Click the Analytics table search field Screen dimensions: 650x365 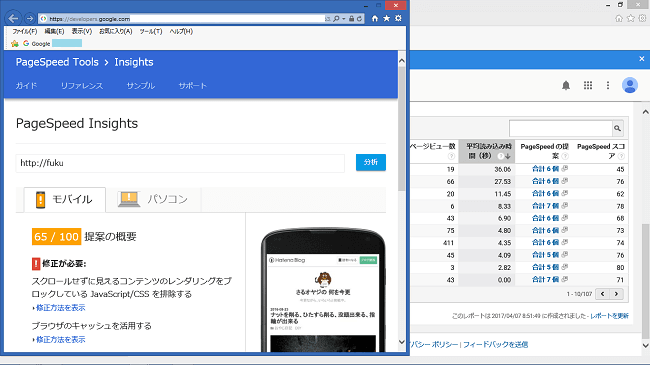(560, 129)
